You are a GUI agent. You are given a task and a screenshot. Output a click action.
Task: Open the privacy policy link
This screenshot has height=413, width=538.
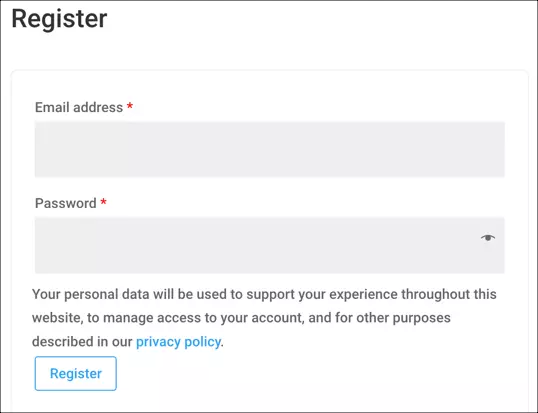click(x=178, y=342)
